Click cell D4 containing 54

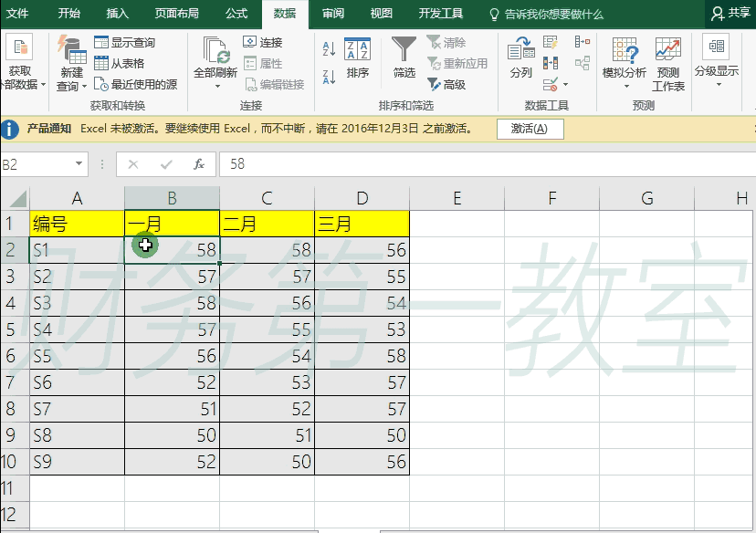point(362,303)
